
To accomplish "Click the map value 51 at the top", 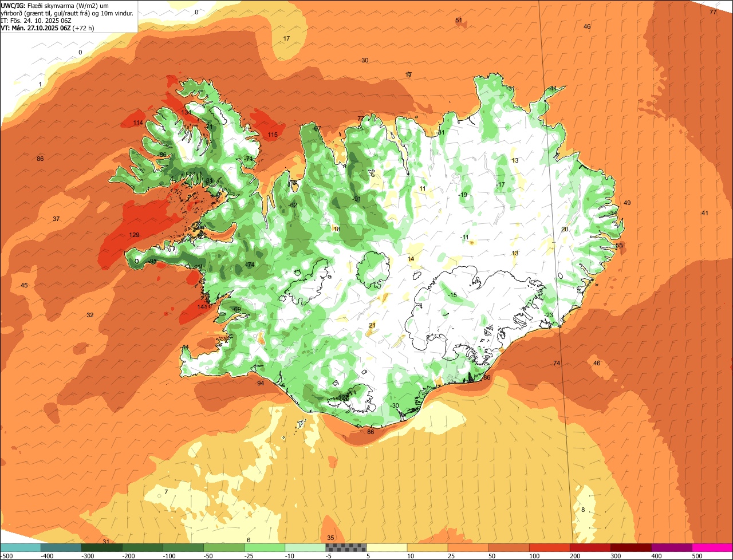I will pyautogui.click(x=459, y=20).
